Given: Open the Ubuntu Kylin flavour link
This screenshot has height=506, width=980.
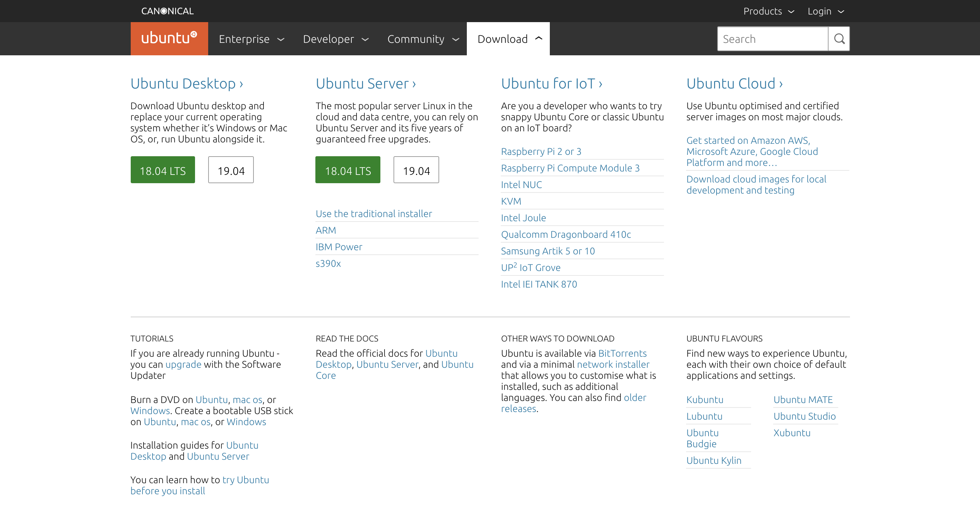Looking at the screenshot, I should coord(714,460).
